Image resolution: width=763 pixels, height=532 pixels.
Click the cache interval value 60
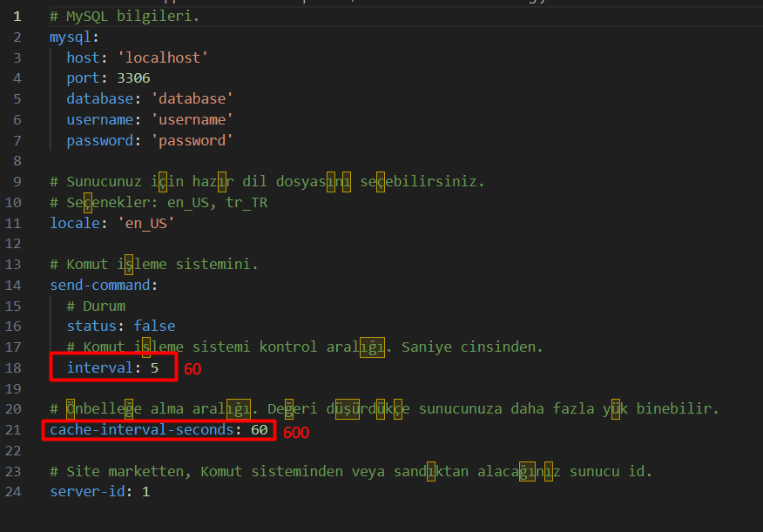coord(260,430)
